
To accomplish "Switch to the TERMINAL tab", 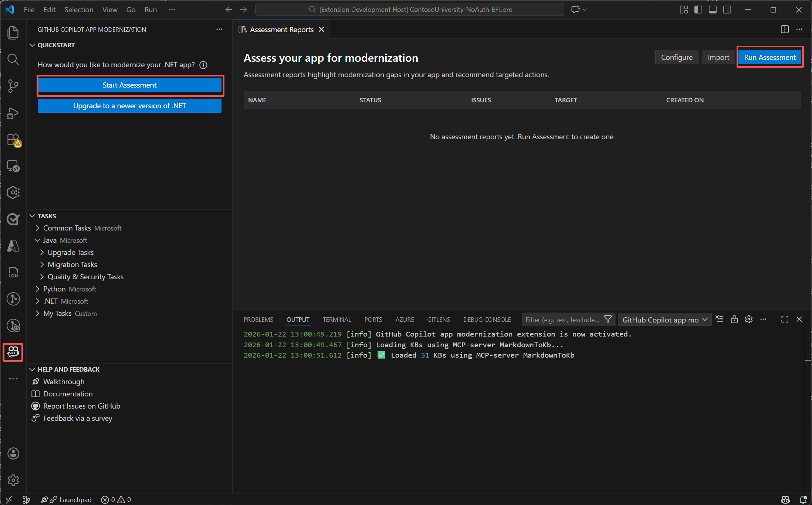I will tap(336, 319).
